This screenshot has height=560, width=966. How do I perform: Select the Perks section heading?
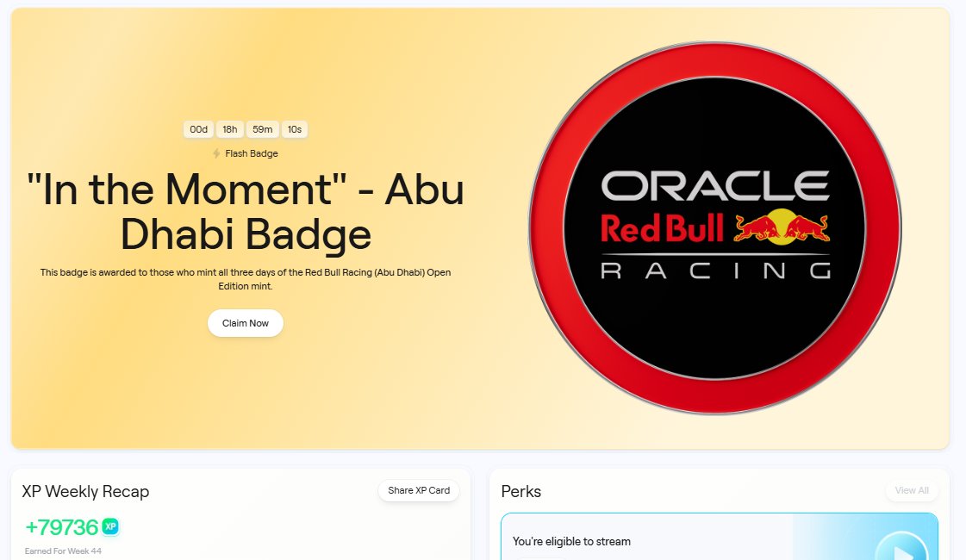tap(520, 492)
